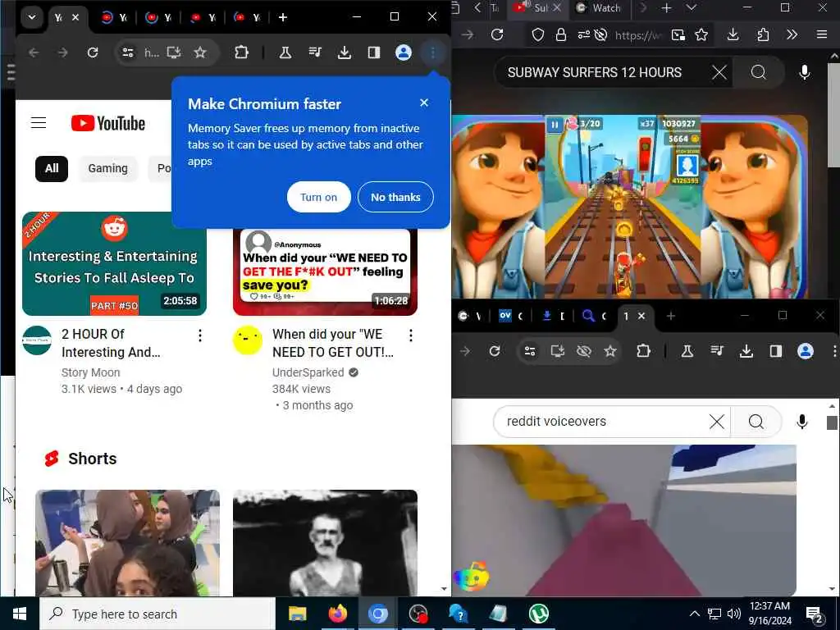Select the Gaming filter chip

tap(107, 169)
